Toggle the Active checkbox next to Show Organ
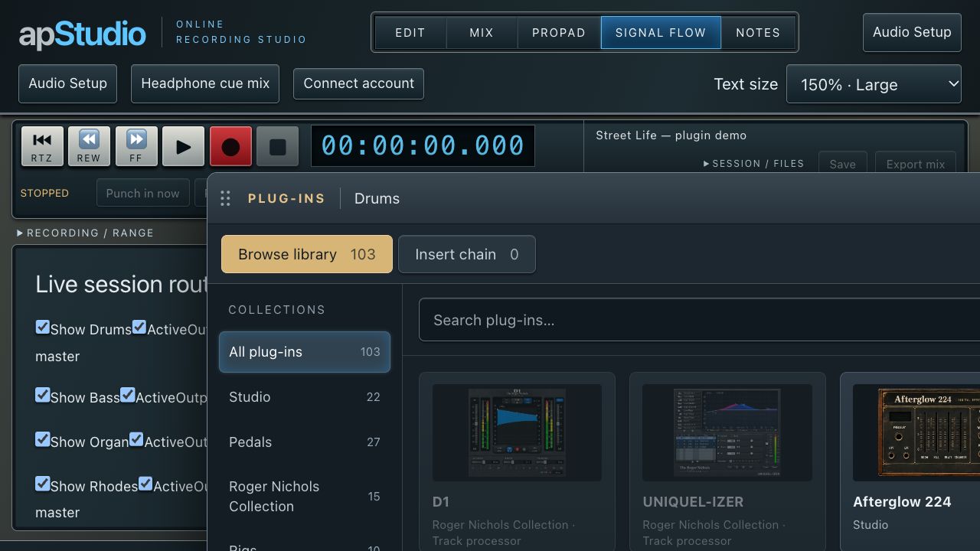The height and width of the screenshot is (551, 980). point(136,440)
